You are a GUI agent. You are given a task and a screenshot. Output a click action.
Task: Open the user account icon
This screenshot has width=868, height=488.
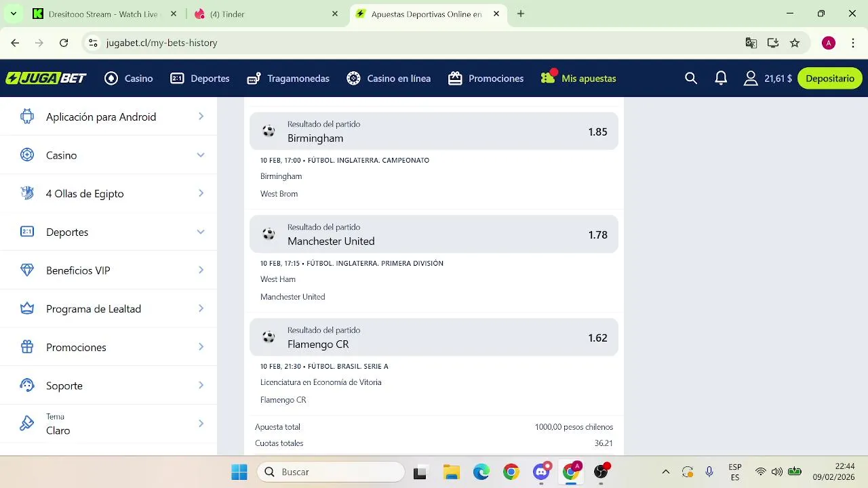pos(751,79)
